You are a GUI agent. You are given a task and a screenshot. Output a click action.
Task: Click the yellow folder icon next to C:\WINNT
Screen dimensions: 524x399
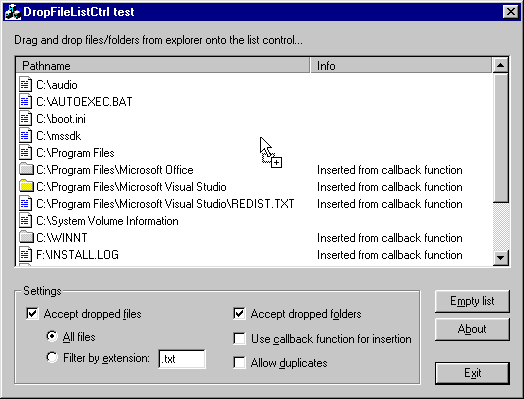26,237
